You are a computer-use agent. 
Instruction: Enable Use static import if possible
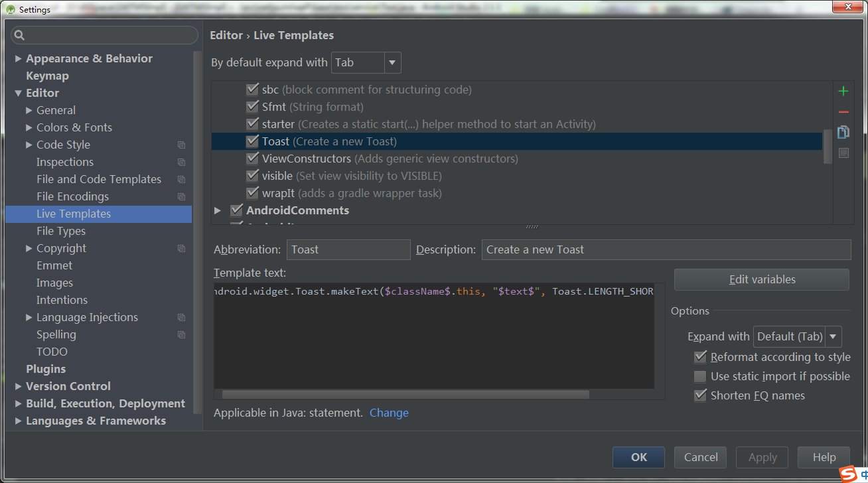pos(700,376)
